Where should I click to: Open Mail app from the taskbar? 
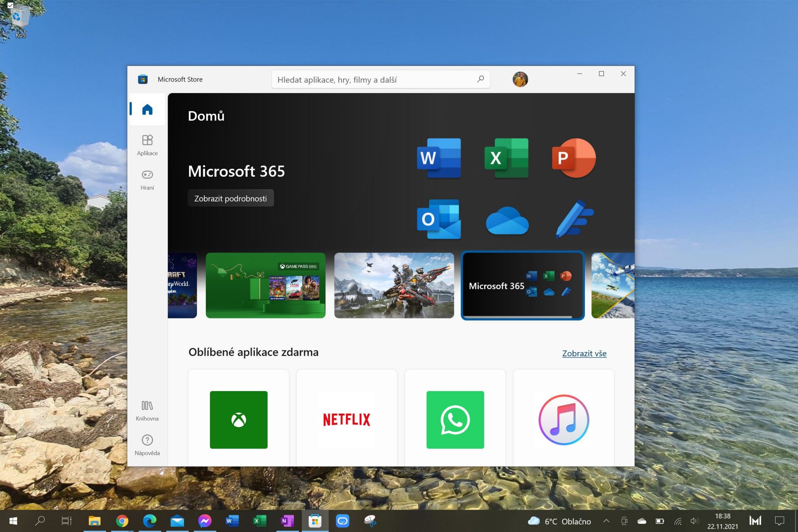click(177, 521)
